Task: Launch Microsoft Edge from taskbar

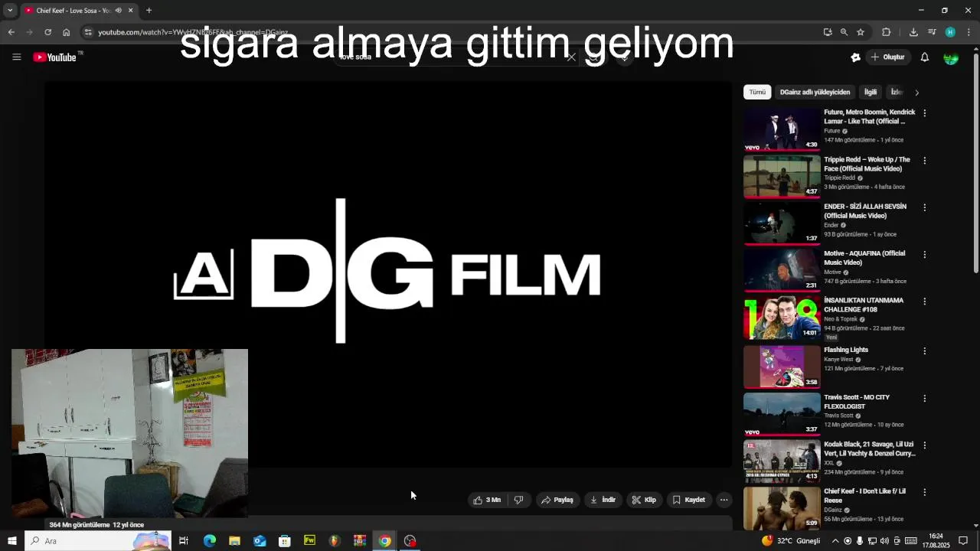Action: pos(210,541)
